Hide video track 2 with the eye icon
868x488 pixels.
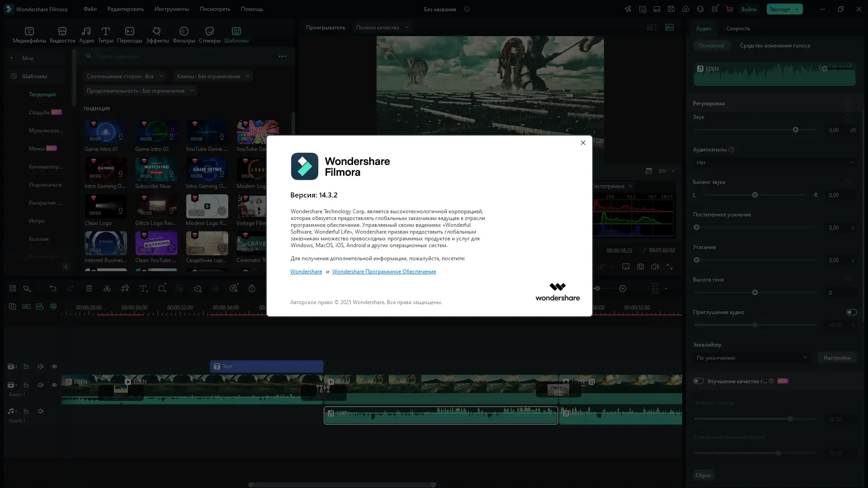point(54,366)
